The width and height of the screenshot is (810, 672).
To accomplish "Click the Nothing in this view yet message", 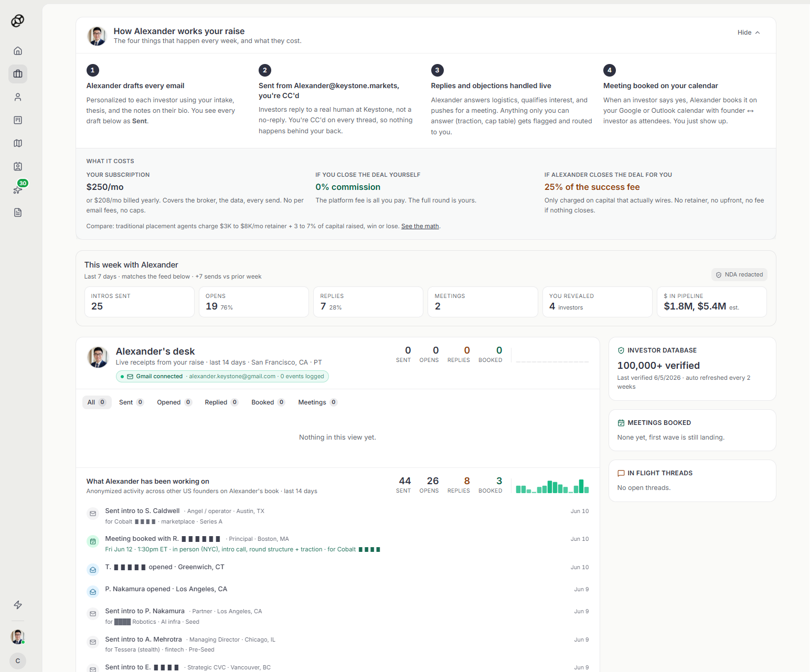I will [x=337, y=438].
